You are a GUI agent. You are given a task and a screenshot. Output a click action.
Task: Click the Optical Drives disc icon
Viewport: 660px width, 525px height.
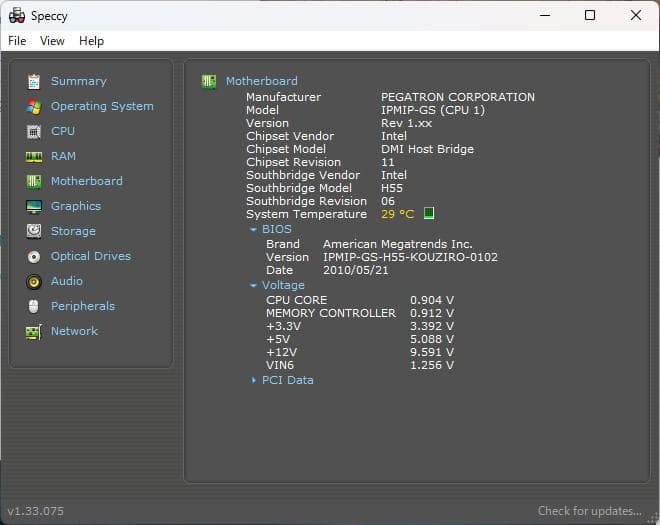(34, 256)
